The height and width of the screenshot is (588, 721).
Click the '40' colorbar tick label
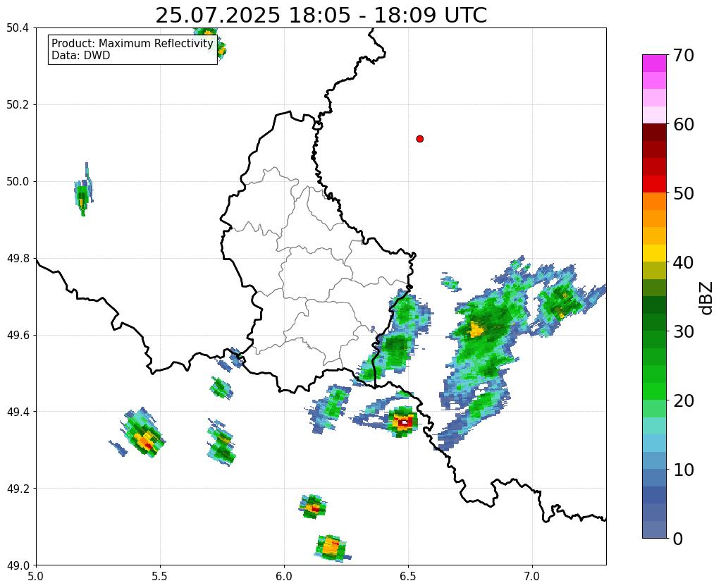pyautogui.click(x=682, y=262)
